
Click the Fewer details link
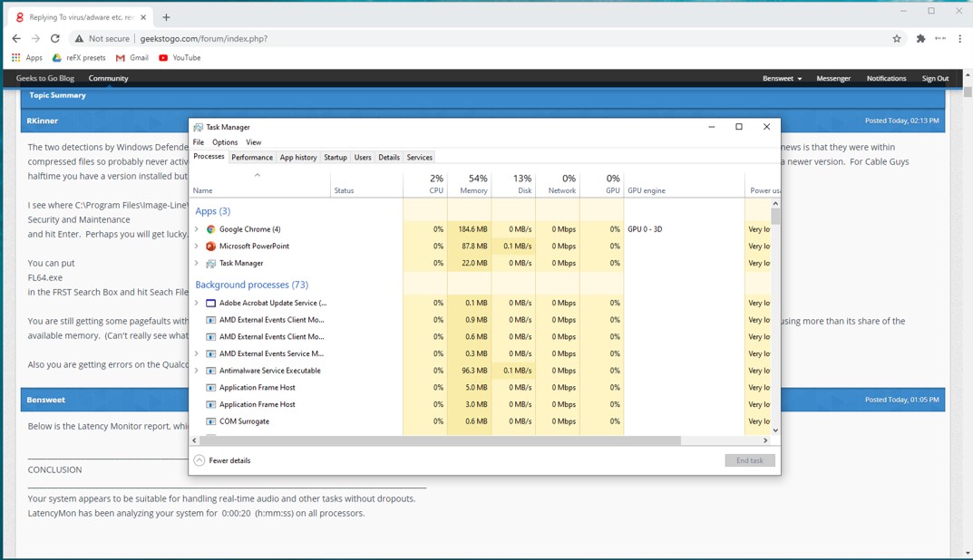[229, 460]
